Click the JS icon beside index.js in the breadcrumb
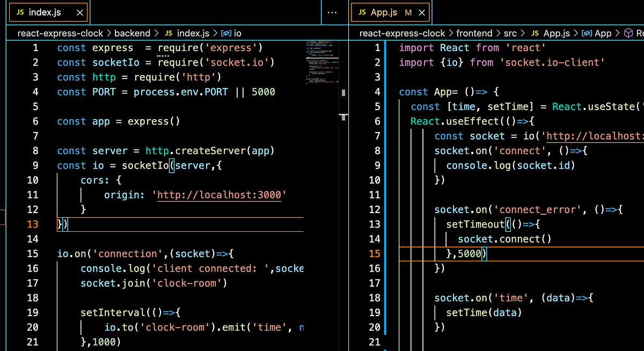644x351 pixels. pyautogui.click(x=168, y=33)
